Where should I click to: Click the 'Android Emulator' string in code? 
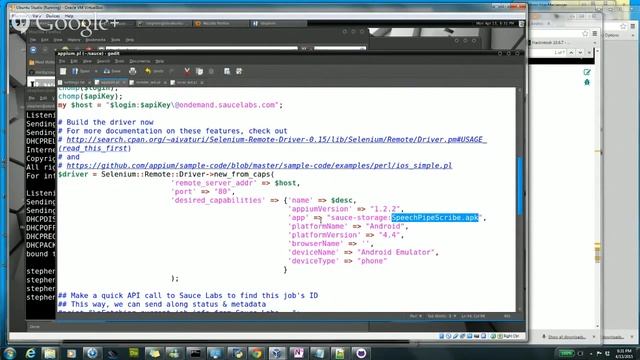coord(396,252)
